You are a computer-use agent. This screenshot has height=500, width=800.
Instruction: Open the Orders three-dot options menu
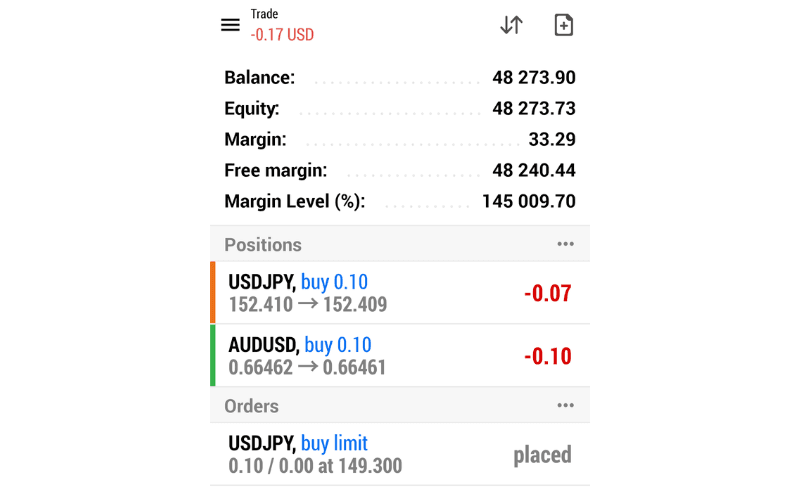[565, 405]
